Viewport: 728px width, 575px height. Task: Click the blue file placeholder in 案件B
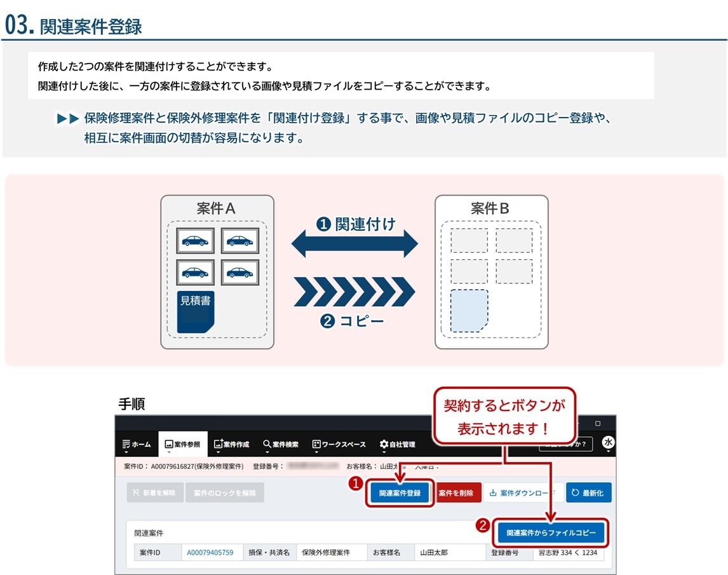coord(469,311)
